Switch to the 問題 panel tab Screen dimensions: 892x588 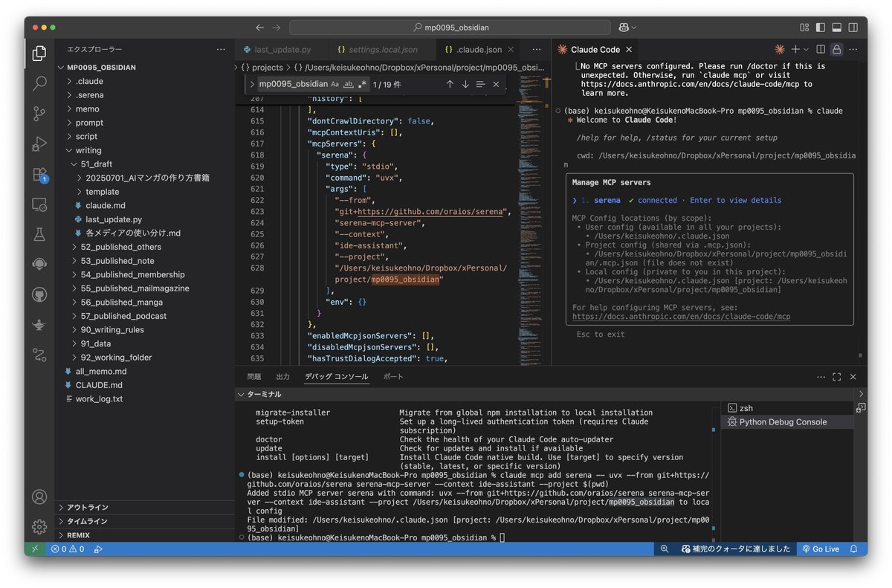253,376
